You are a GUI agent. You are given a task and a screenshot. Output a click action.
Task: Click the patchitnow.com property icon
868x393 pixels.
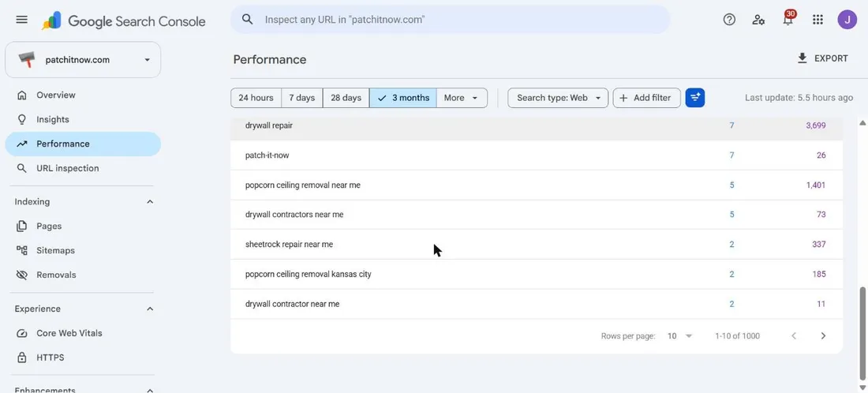(x=26, y=60)
